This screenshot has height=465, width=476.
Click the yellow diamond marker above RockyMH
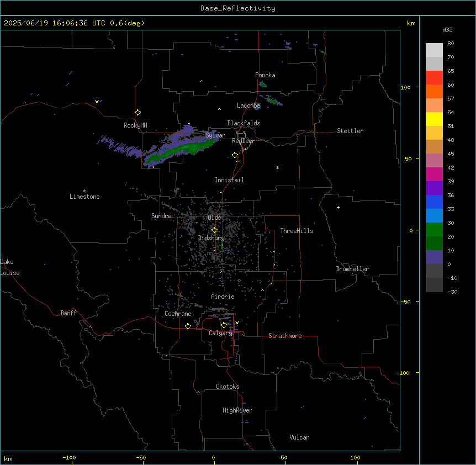(137, 113)
